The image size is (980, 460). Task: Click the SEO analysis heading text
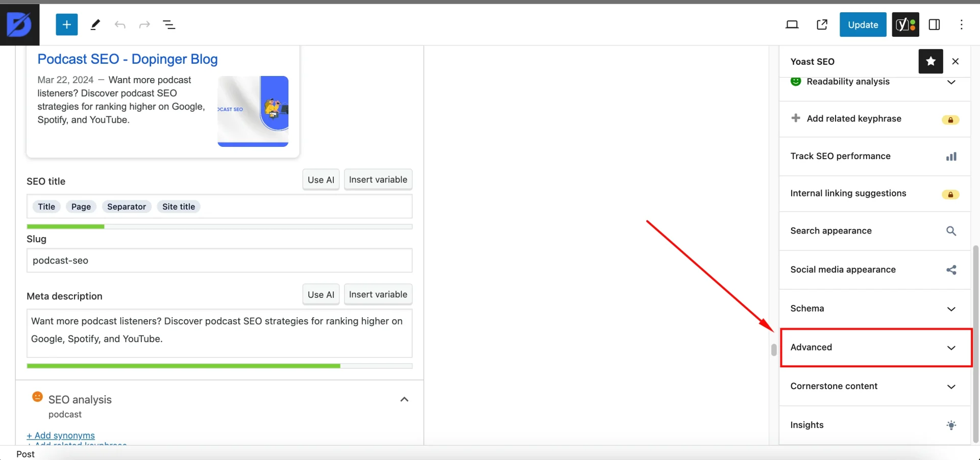coord(80,399)
